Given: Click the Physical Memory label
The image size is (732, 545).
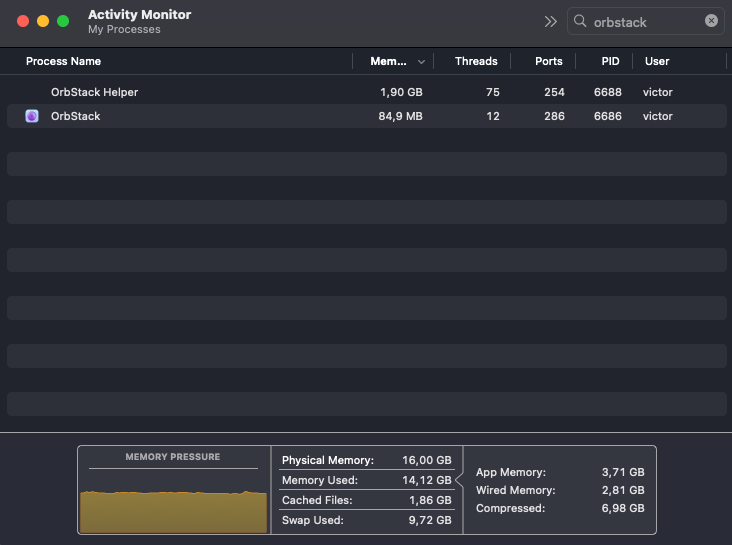Looking at the screenshot, I should [x=328, y=460].
